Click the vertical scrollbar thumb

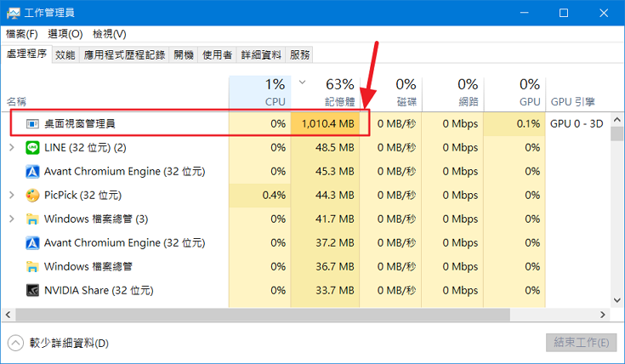617,134
